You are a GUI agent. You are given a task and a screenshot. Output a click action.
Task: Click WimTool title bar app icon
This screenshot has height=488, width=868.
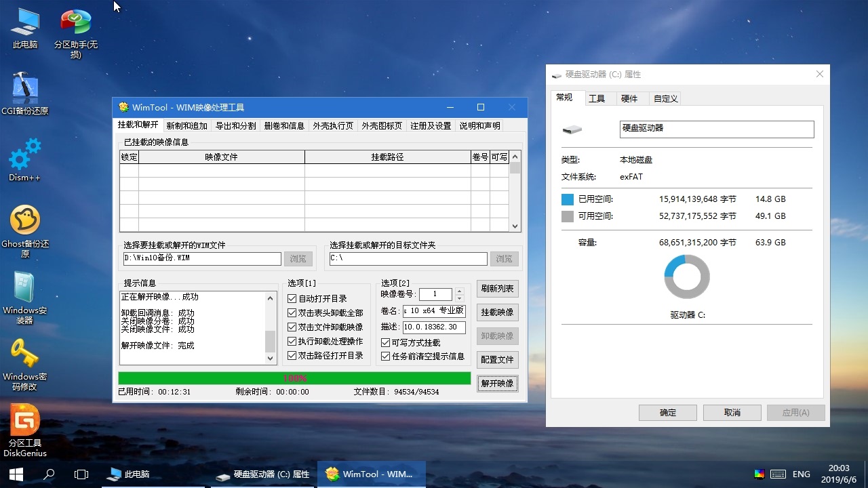click(123, 107)
